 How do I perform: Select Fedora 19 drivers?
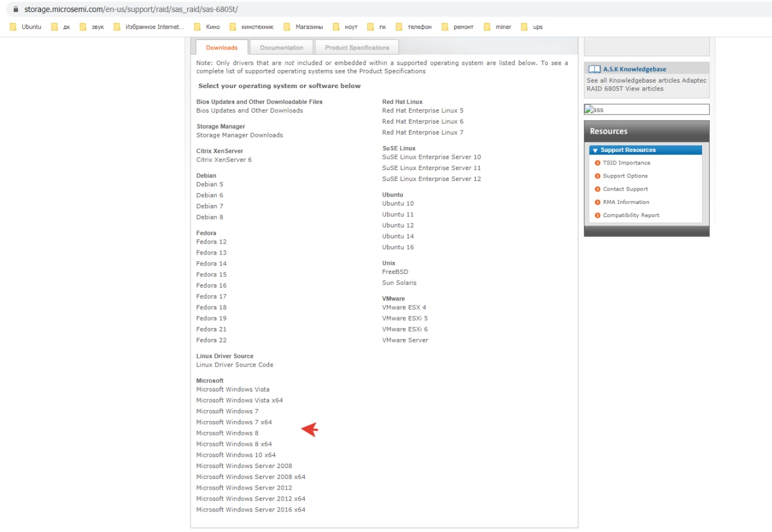[x=211, y=318]
